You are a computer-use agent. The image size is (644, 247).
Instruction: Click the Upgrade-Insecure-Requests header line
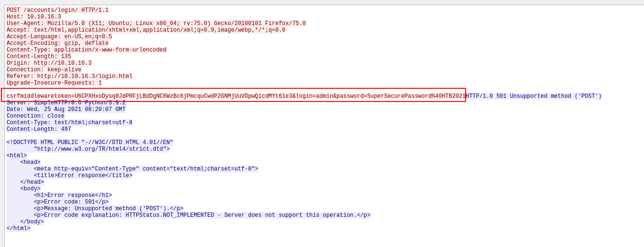[x=54, y=83]
